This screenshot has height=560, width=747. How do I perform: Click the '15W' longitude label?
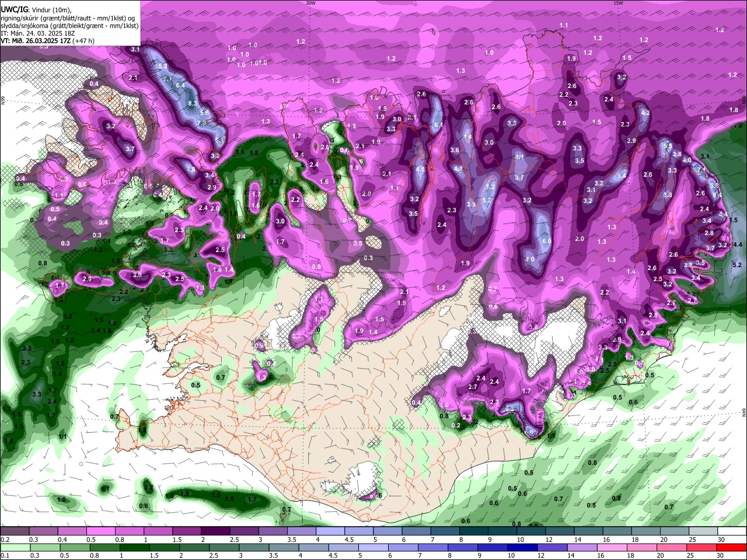tap(618, 2)
